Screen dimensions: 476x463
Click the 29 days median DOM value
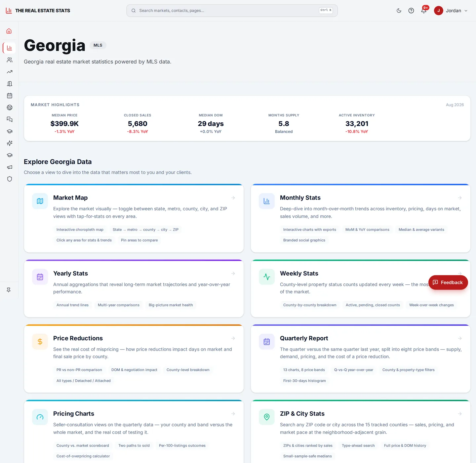(x=211, y=124)
